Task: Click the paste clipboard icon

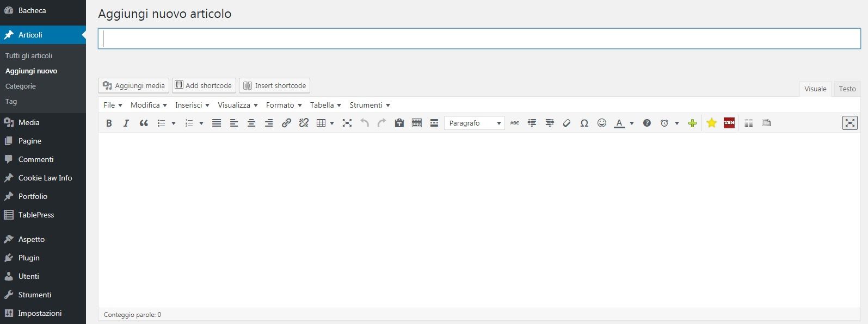Action: point(399,123)
